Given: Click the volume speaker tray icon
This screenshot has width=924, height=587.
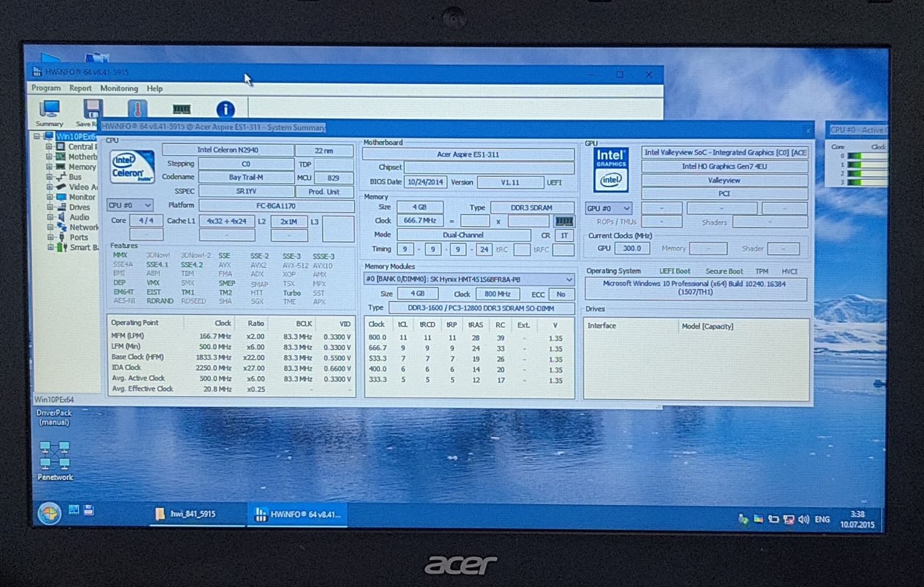Looking at the screenshot, I should 803,519.
